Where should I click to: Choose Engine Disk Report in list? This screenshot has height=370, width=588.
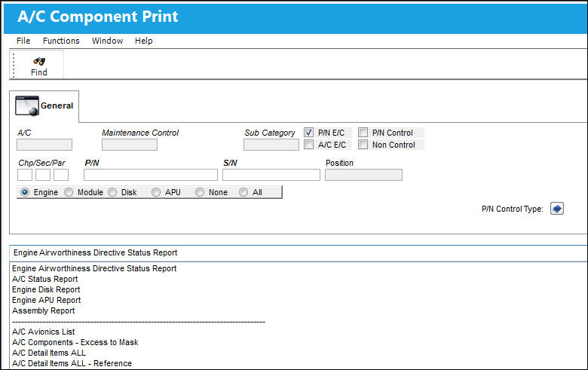click(x=46, y=289)
